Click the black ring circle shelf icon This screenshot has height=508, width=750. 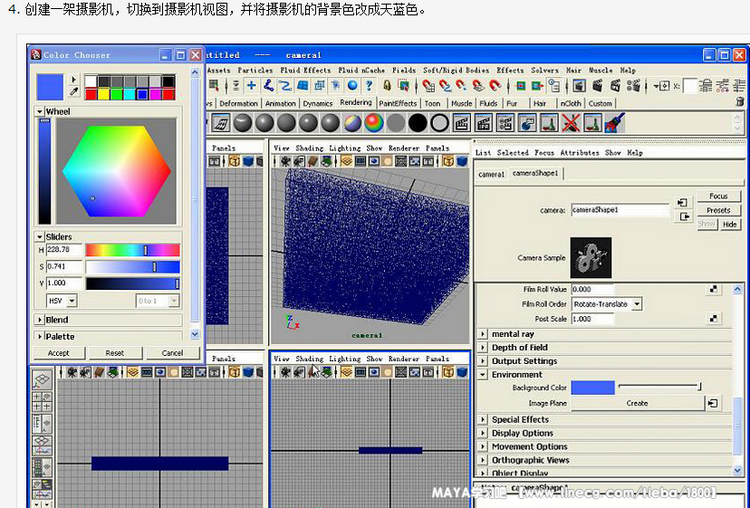coord(439,123)
